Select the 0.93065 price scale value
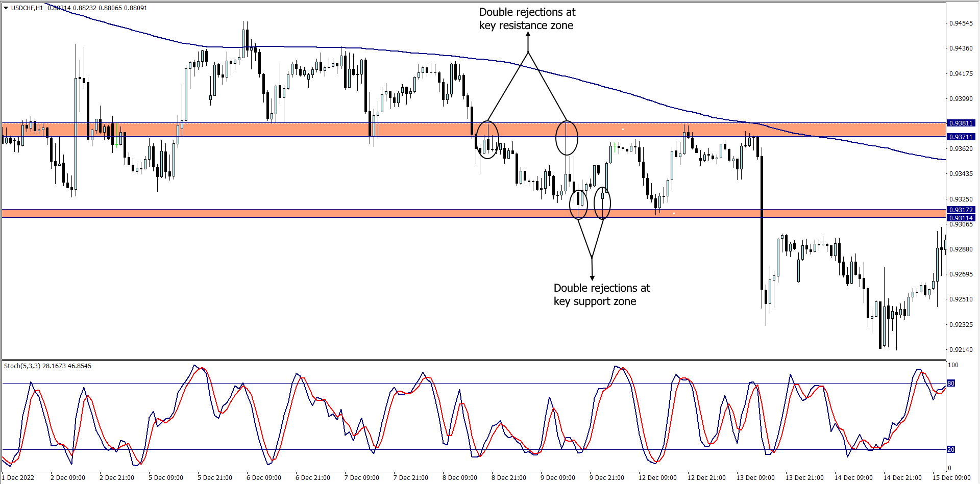980x484 pixels. pos(961,224)
